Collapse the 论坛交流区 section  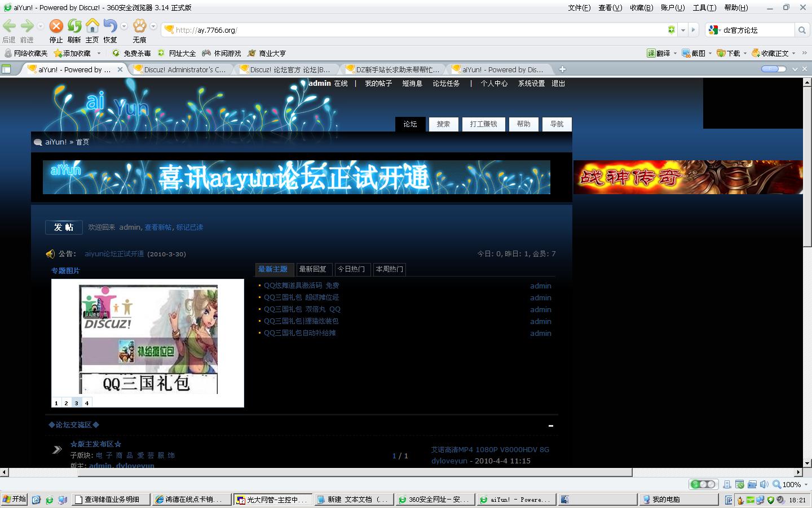point(551,426)
